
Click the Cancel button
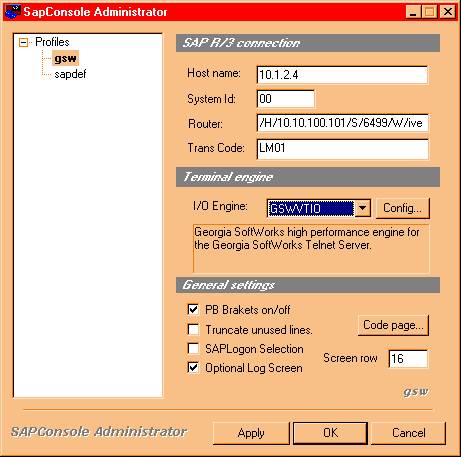click(409, 433)
